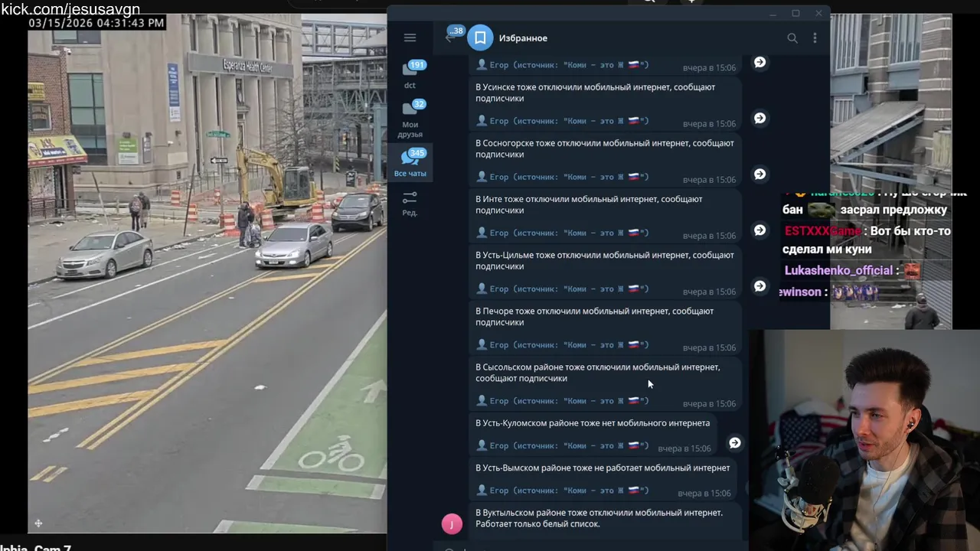Forward the Усть-Цильма mobile internet message
The width and height of the screenshot is (980, 551).
click(x=759, y=285)
